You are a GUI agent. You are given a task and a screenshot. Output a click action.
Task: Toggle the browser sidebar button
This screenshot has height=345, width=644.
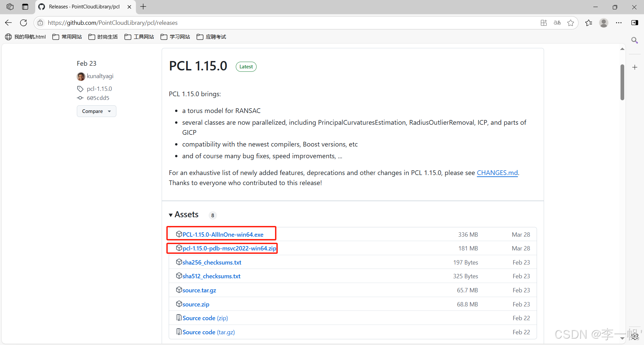635,23
